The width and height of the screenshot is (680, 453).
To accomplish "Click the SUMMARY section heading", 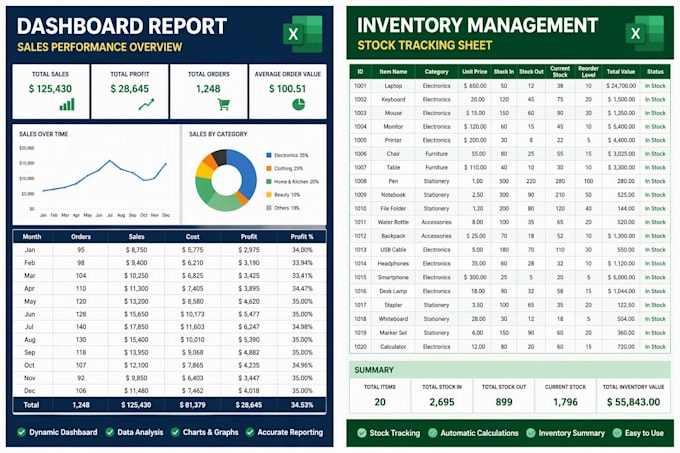I will [x=374, y=370].
